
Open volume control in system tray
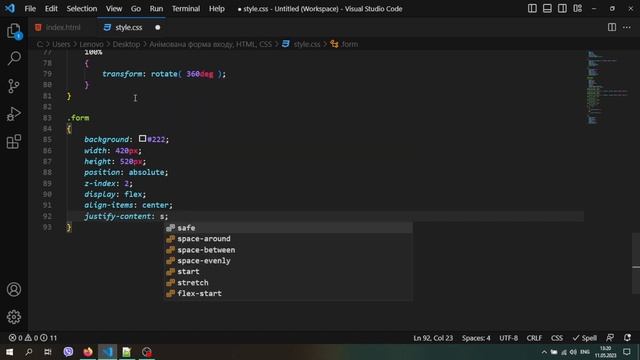573,352
